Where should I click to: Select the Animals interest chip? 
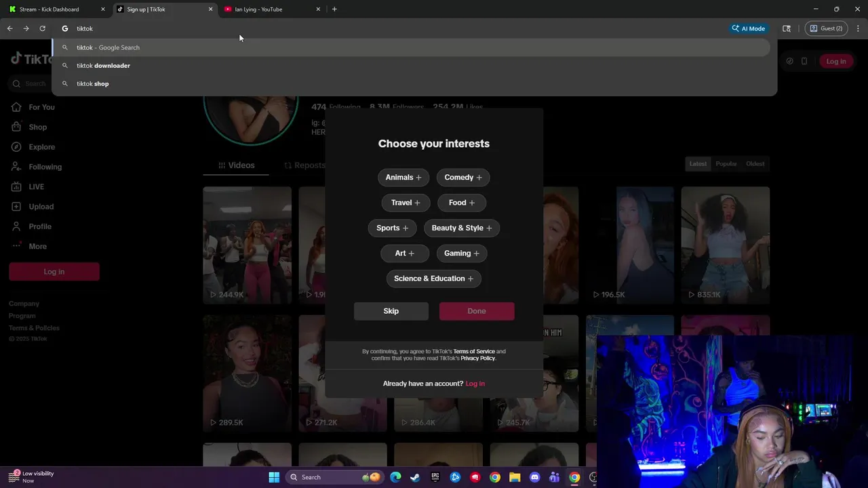403,178
